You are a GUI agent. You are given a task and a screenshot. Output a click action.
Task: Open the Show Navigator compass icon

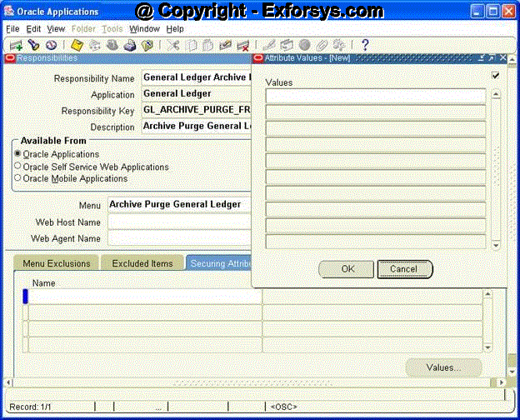pyautogui.click(x=51, y=45)
